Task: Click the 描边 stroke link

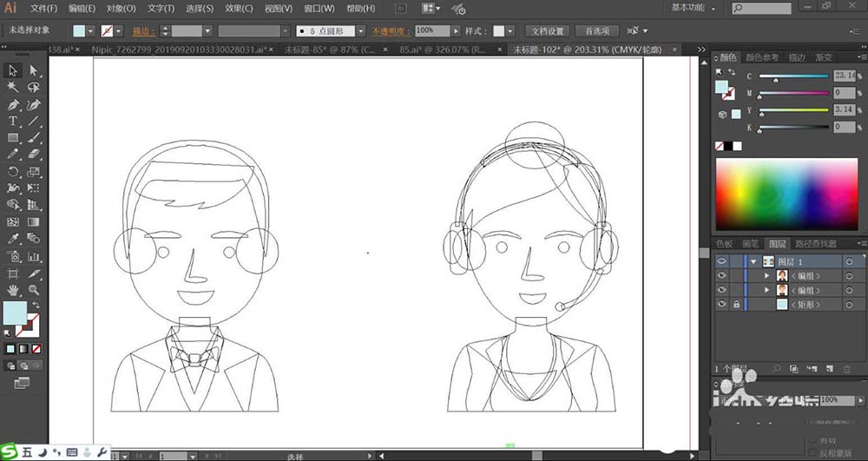Action: 144,31
